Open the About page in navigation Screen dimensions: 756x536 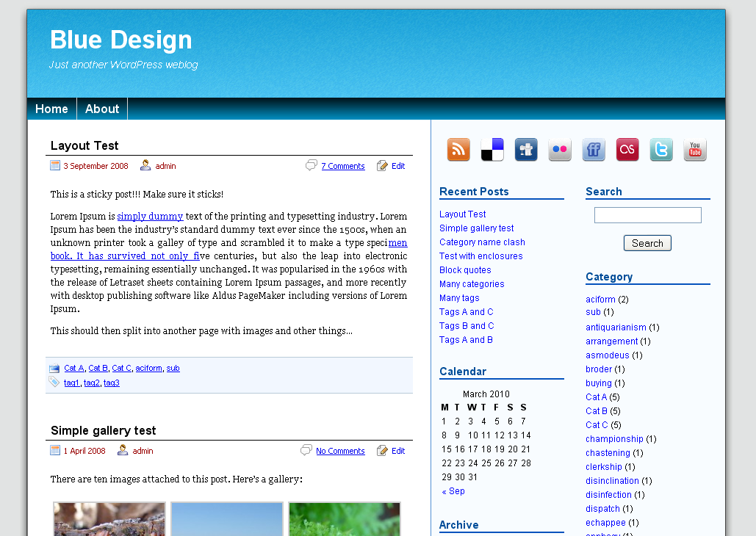click(102, 109)
